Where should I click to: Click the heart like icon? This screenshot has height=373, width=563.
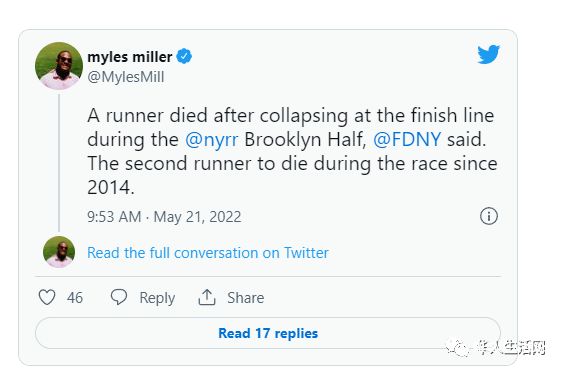pyautogui.click(x=47, y=297)
